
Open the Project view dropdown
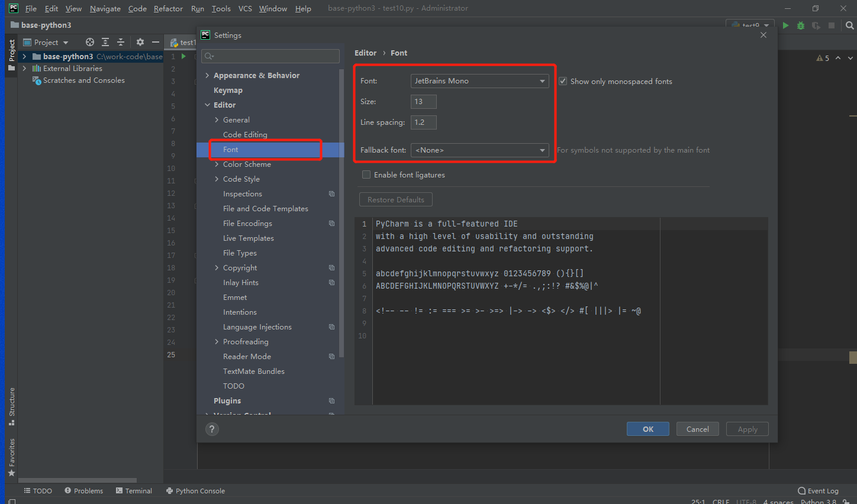(46, 42)
